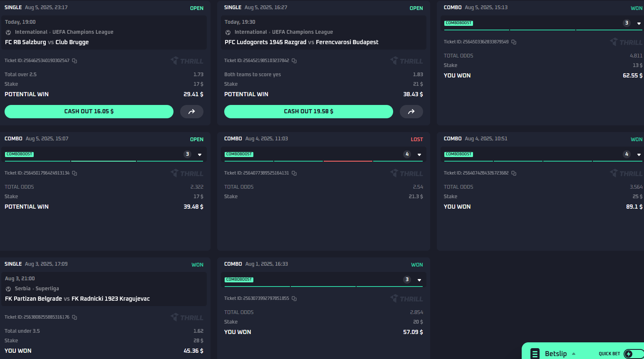
Task: Share the Ludogorets vs Ferencvarosi bet
Action: click(411, 112)
